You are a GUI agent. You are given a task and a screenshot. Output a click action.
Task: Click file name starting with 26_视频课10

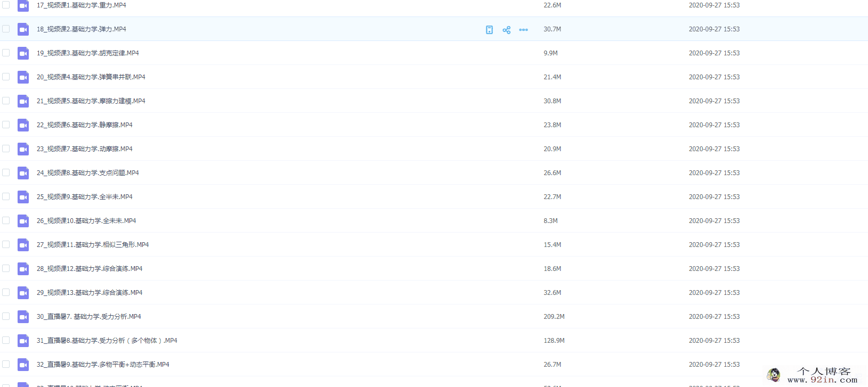coord(86,221)
